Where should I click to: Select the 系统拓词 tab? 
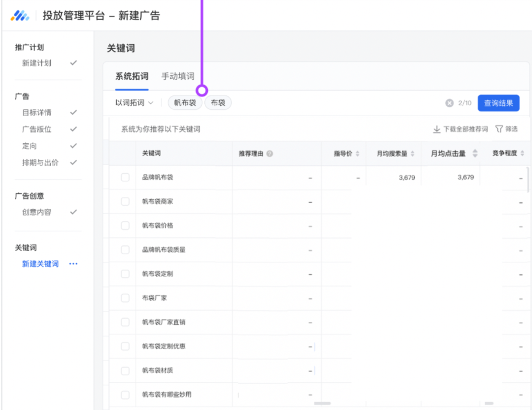132,76
